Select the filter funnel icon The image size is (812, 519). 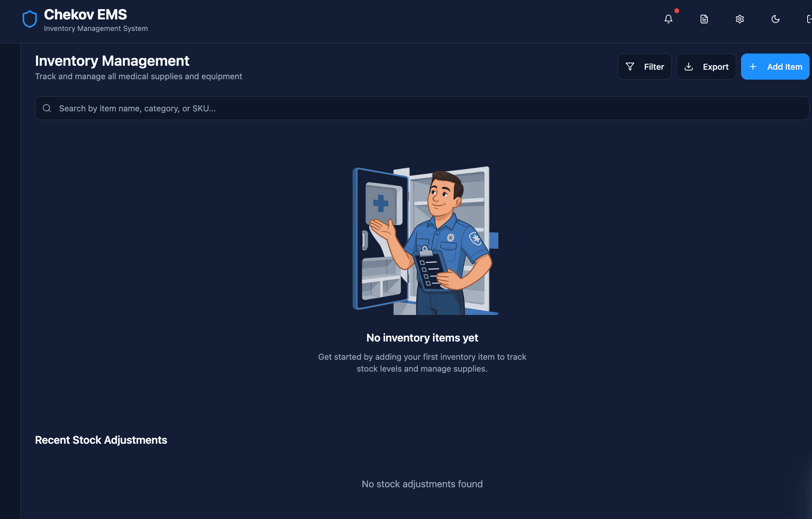pos(630,67)
